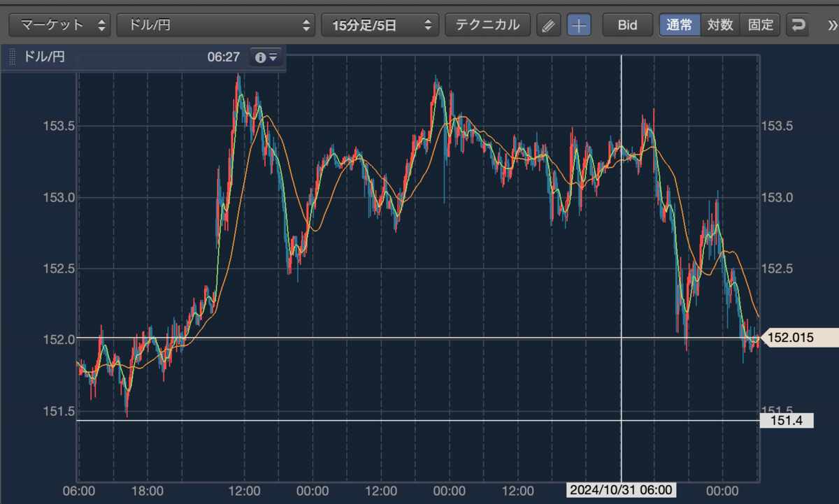Click the Bid price button
Image resolution: width=839 pixels, height=504 pixels.
[627, 25]
